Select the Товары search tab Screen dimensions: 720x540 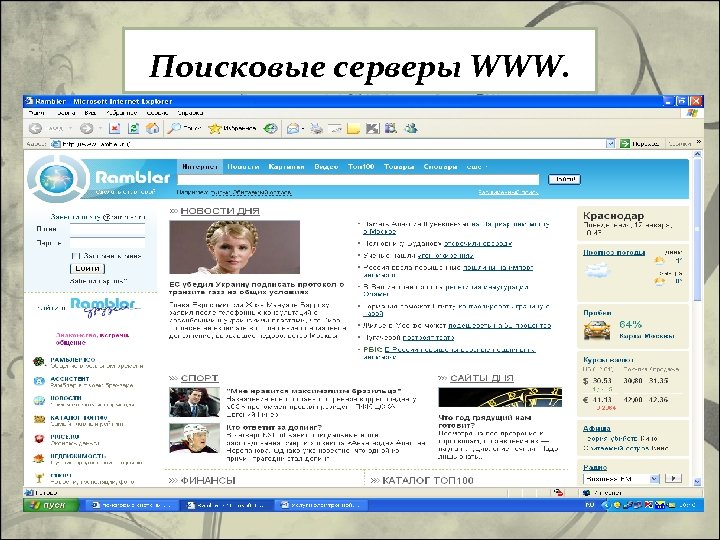pos(399,167)
